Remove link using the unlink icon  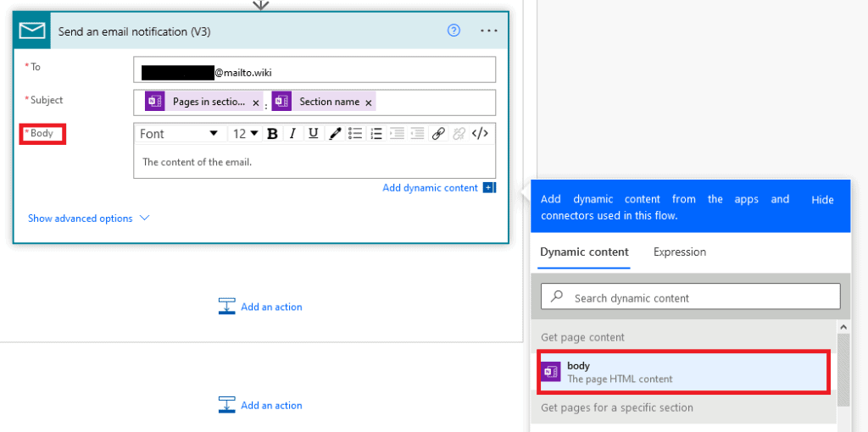459,134
